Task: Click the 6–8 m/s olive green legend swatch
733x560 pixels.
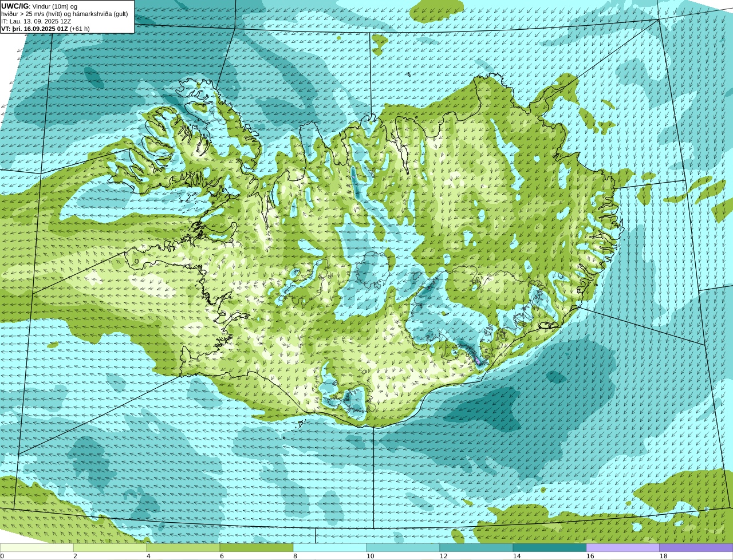Action: tap(257, 547)
